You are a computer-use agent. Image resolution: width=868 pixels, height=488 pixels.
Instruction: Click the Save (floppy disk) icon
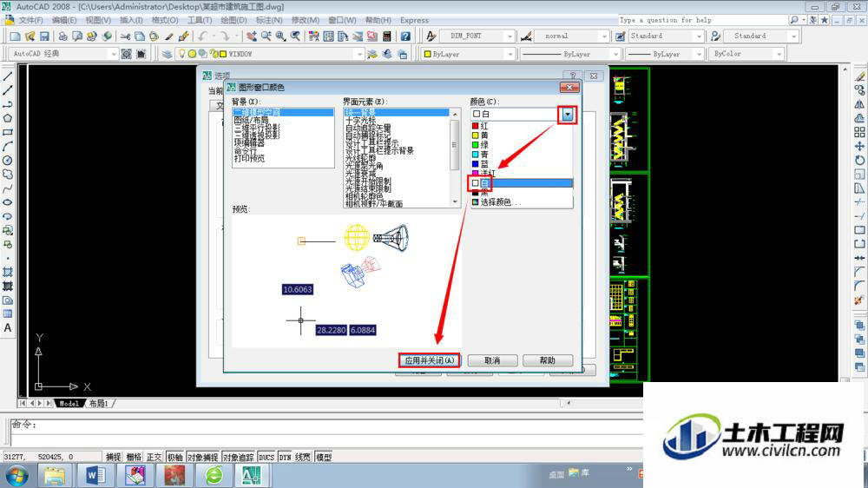(44, 36)
